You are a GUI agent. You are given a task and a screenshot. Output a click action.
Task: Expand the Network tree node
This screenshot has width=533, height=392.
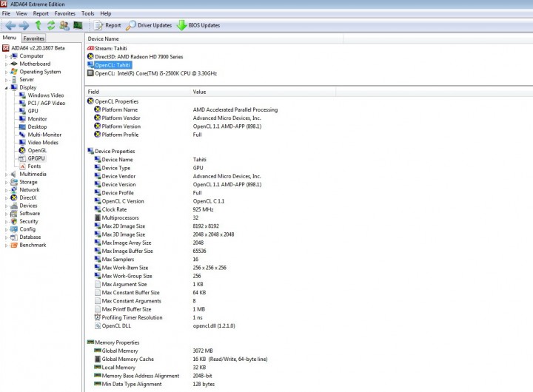[6, 190]
